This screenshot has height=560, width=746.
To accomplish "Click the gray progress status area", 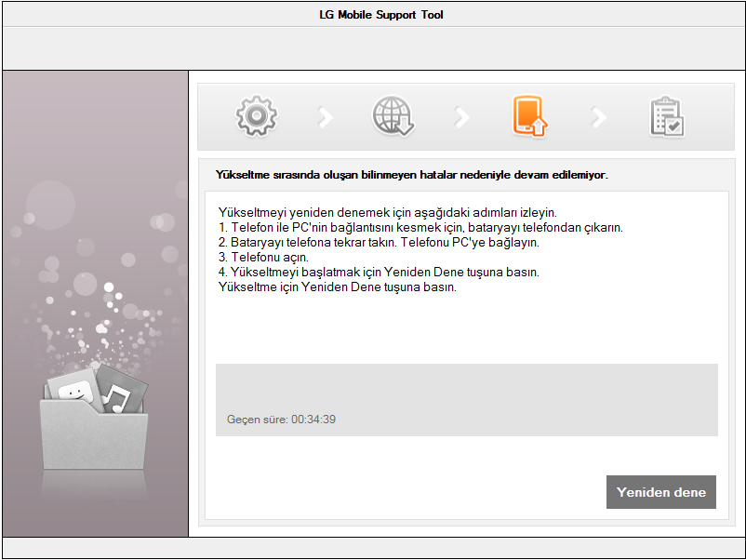I will [467, 400].
